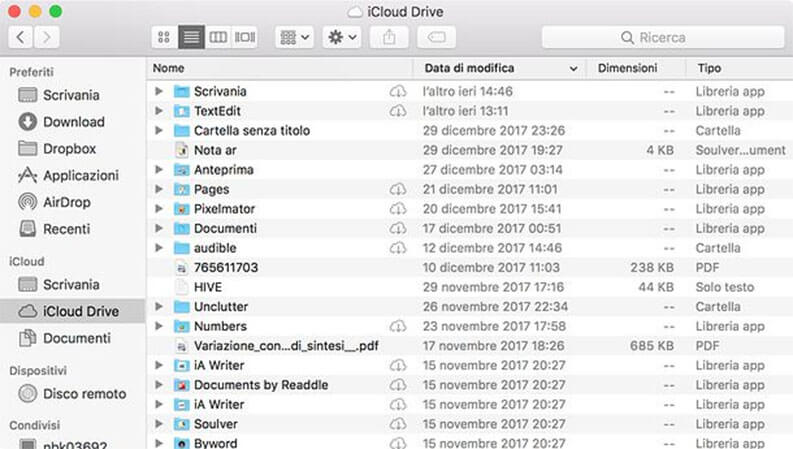Expand the Pages folder row
Screen dimensions: 793x449
click(x=159, y=189)
